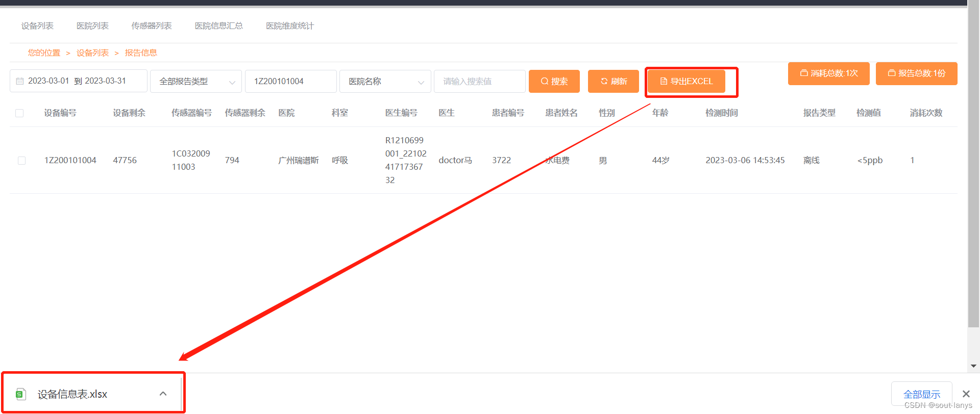Click the 患者编号 column header
This screenshot has width=980, height=414.
point(508,113)
